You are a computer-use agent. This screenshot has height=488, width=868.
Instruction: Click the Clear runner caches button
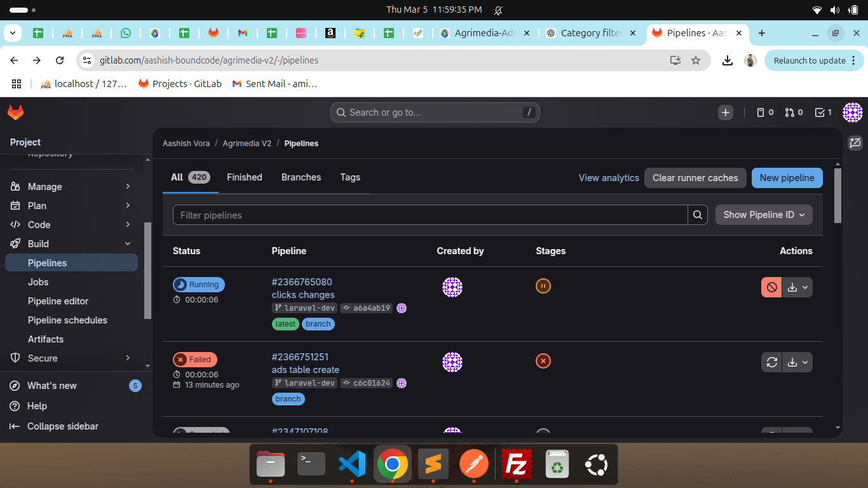click(695, 178)
